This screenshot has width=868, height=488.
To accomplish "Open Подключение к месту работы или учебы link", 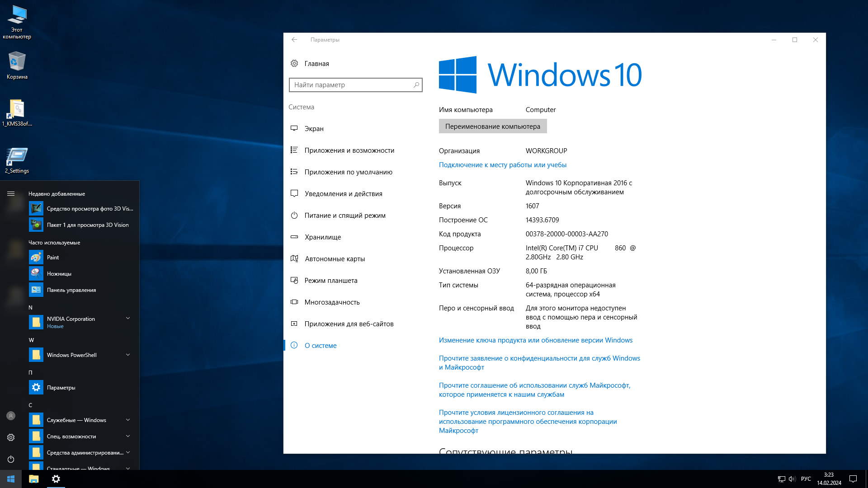I will [502, 165].
